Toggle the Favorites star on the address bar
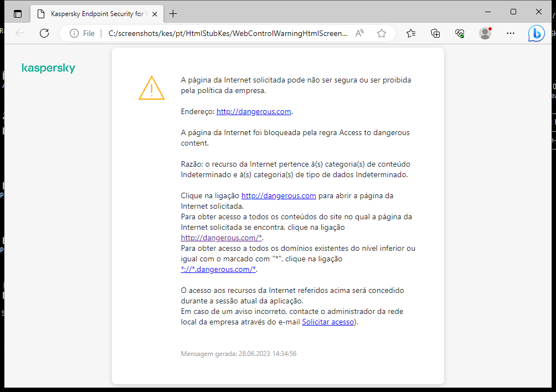 click(x=381, y=33)
